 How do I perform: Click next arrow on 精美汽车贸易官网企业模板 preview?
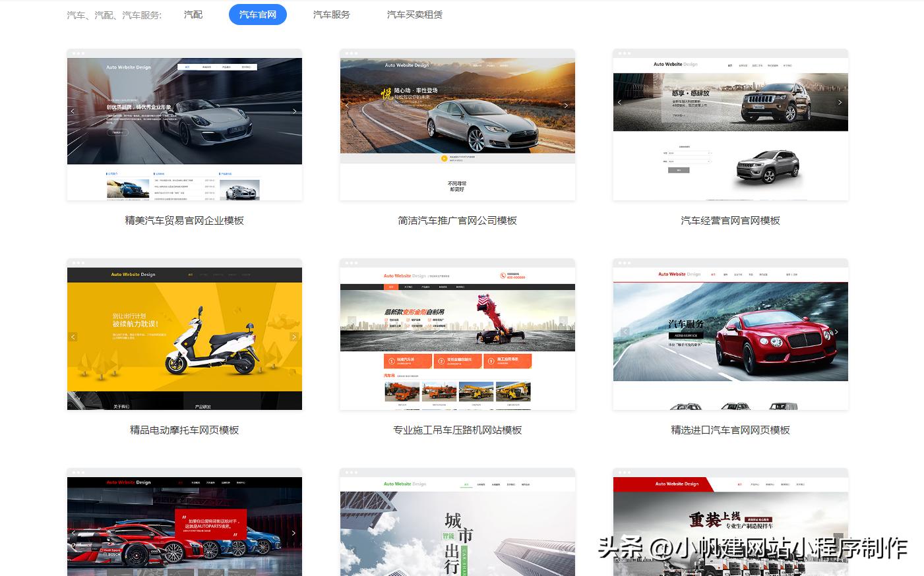point(294,111)
